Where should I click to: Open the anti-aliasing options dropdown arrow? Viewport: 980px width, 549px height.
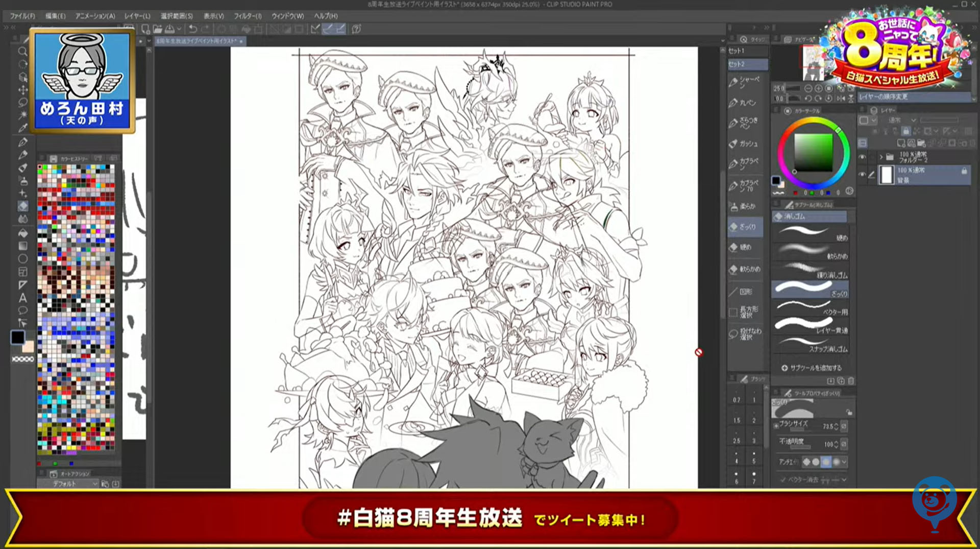[x=844, y=462]
